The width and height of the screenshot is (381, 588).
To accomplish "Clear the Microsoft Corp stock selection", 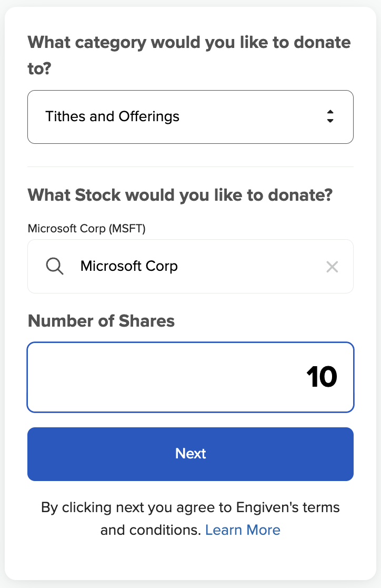I will [x=332, y=267].
